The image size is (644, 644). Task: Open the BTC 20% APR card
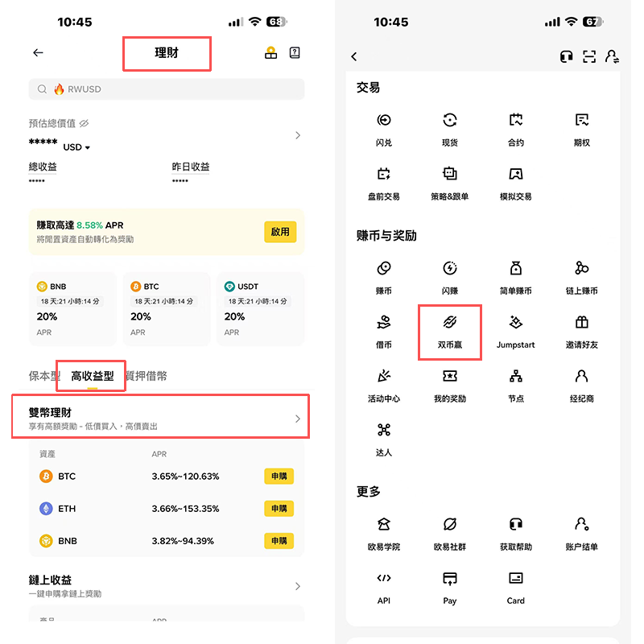(167, 308)
